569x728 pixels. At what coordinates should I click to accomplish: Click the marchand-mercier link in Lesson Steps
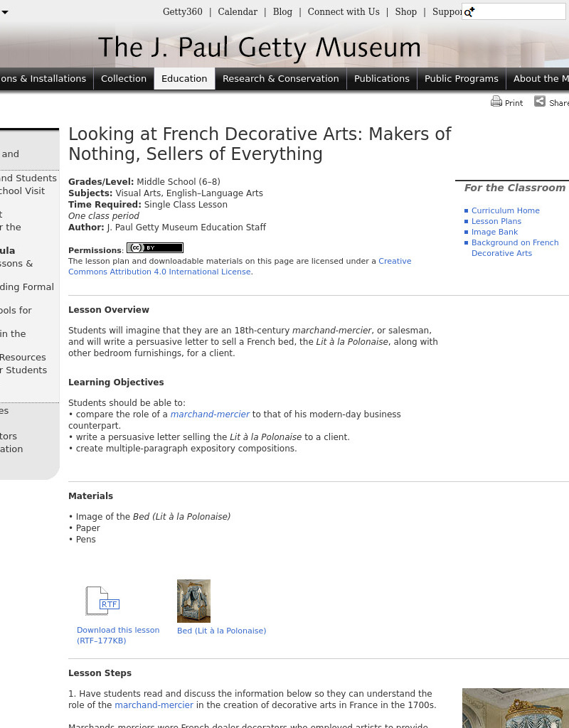[154, 705]
